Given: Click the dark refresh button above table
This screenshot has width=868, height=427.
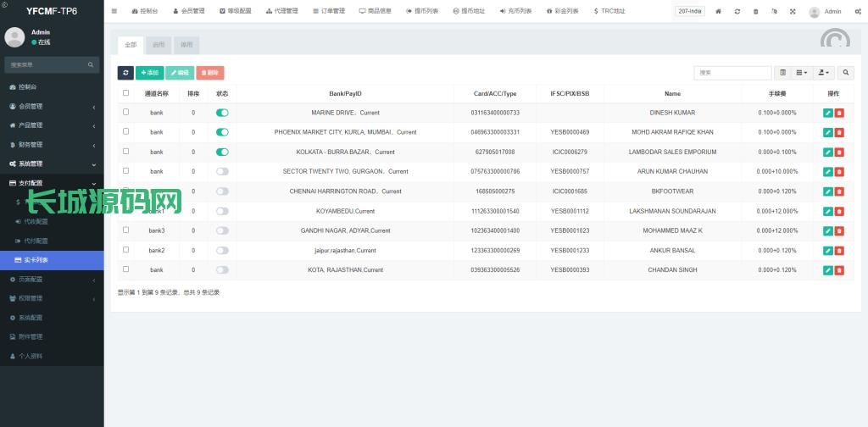Looking at the screenshot, I should (x=125, y=73).
